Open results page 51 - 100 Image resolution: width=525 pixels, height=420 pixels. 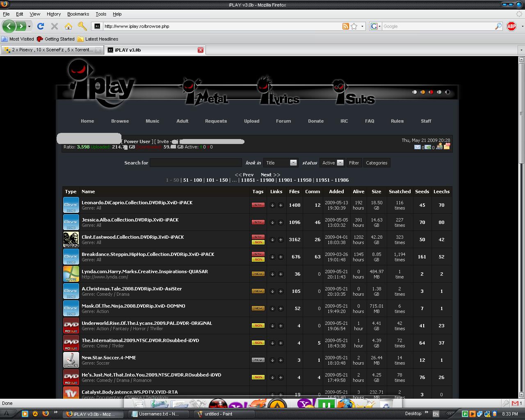coord(192,180)
